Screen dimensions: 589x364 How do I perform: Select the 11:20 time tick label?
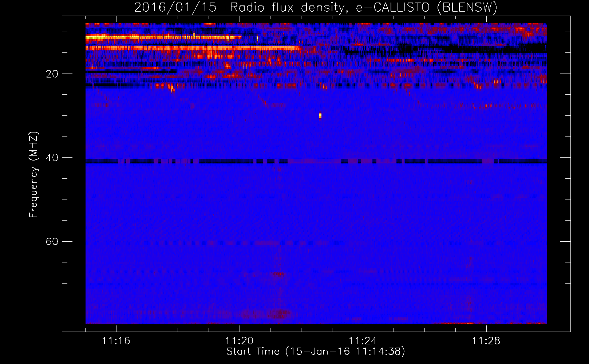[x=239, y=341]
